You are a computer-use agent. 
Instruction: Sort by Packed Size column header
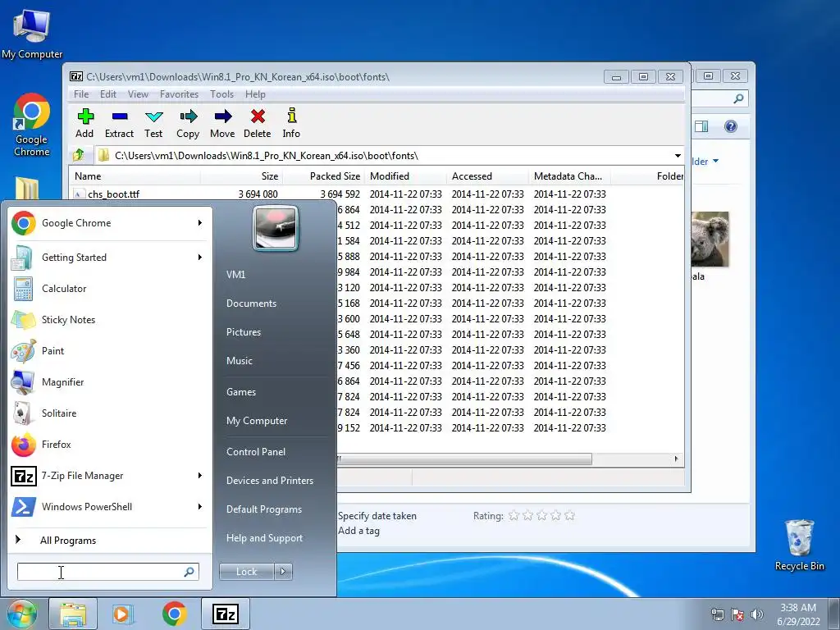[323, 176]
